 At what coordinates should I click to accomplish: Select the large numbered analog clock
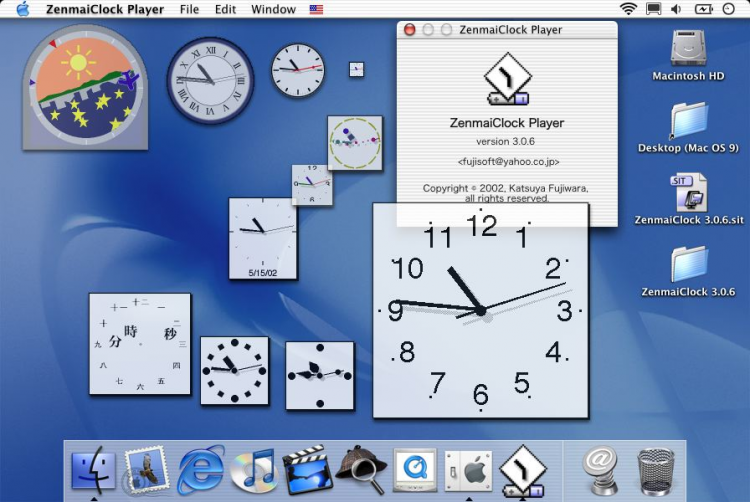[x=481, y=311]
